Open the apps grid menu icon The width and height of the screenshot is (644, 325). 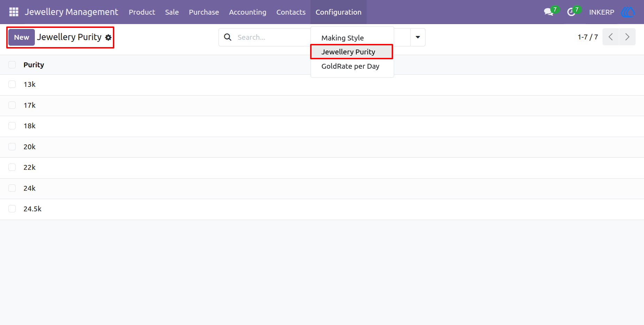coord(14,12)
